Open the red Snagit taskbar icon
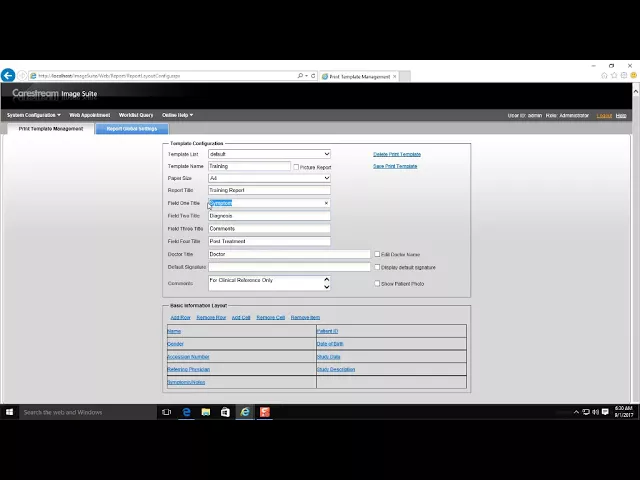The width and height of the screenshot is (640, 480). coord(264,412)
